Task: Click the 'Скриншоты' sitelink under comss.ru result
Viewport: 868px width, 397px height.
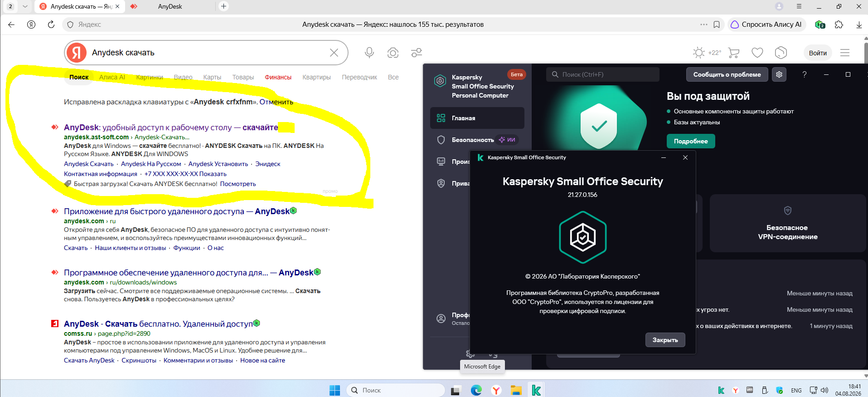Action: pos(139,360)
